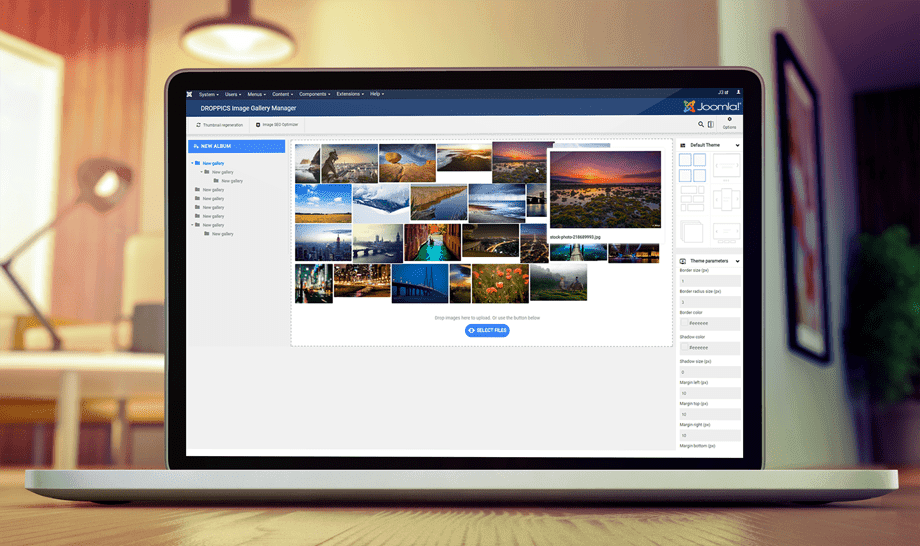
Task: Open Options via the gear icon
Action: [729, 123]
